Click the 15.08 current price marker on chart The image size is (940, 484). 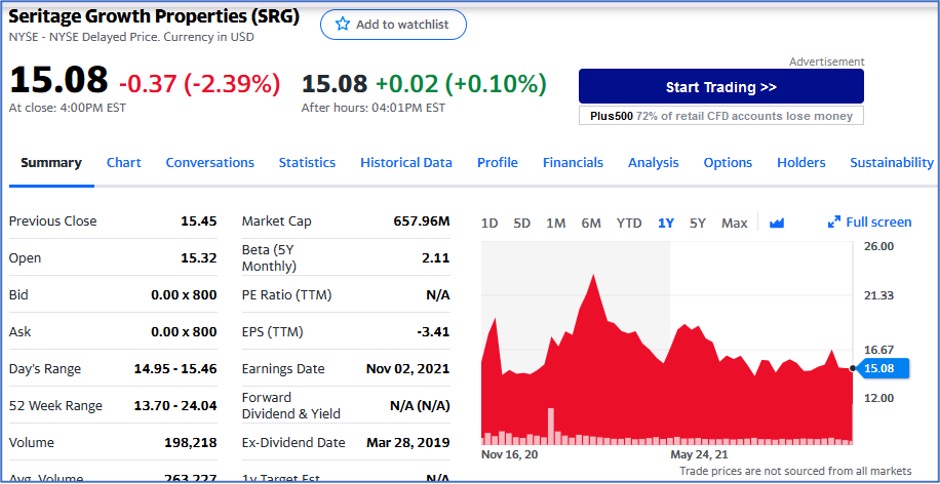(884, 368)
